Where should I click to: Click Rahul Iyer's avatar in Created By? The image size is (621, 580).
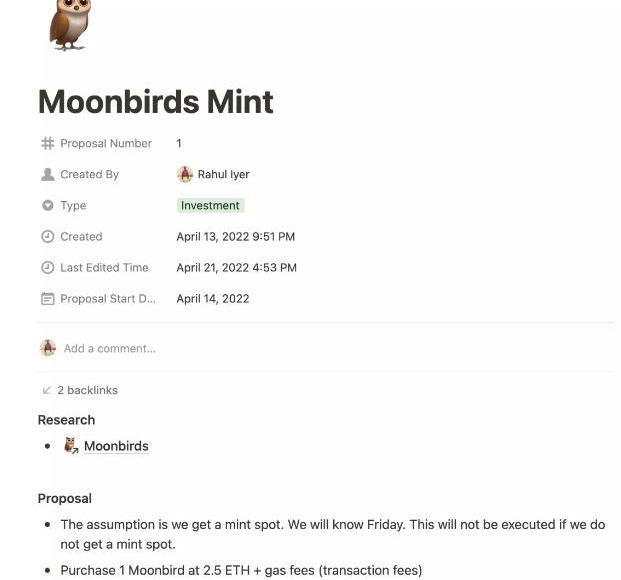point(185,174)
